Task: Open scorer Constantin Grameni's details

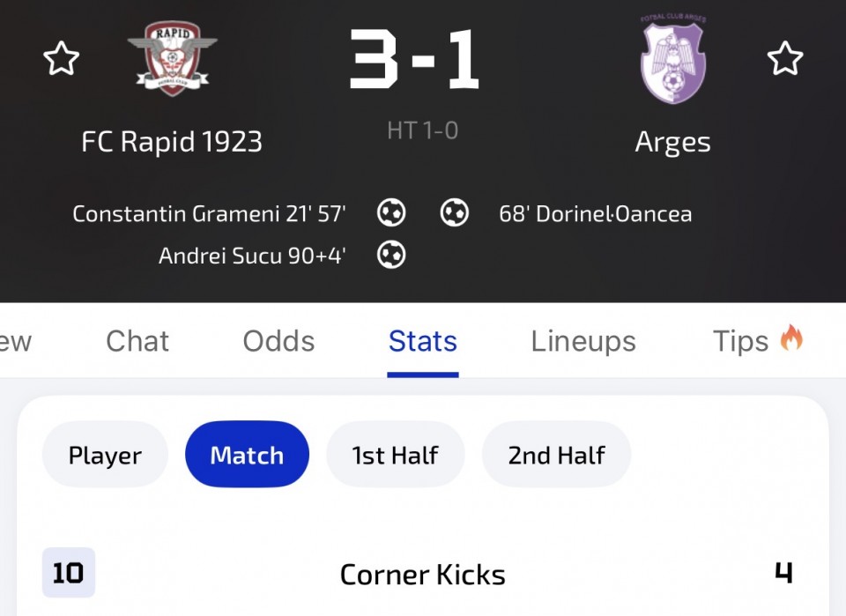Action: (x=176, y=213)
